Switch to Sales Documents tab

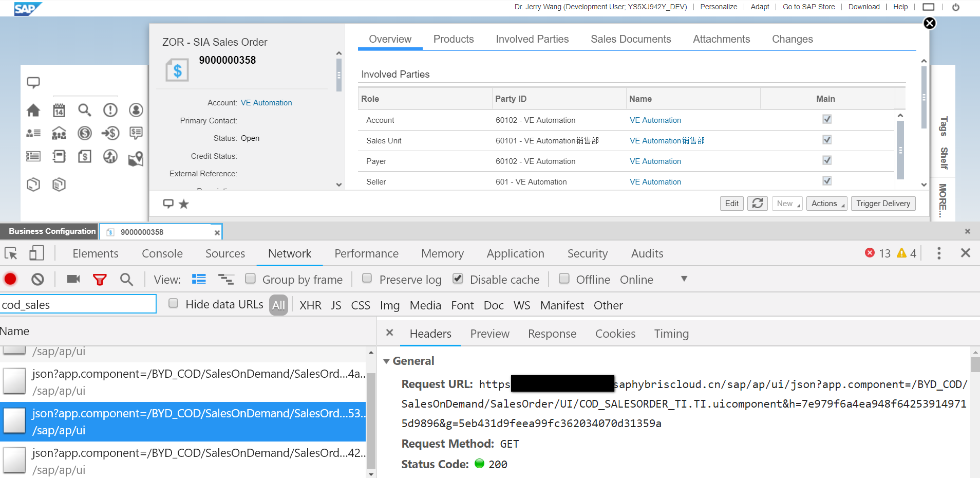coord(631,39)
